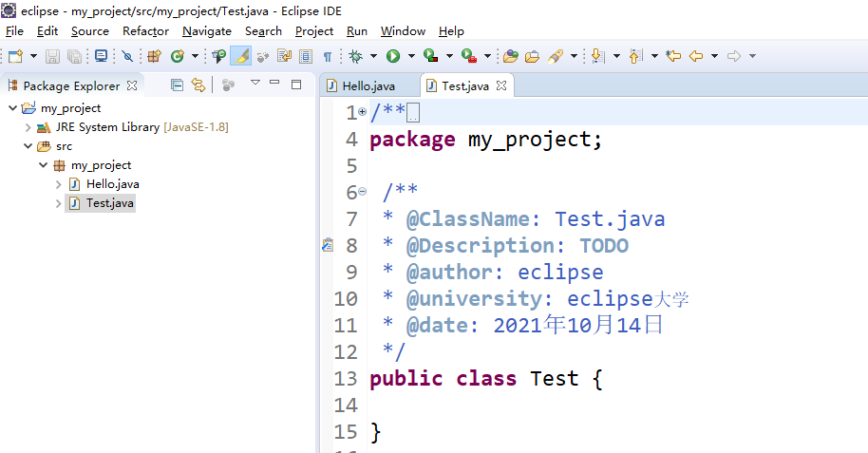Open the Search menu
This screenshot has width=868, height=453.
263,31
